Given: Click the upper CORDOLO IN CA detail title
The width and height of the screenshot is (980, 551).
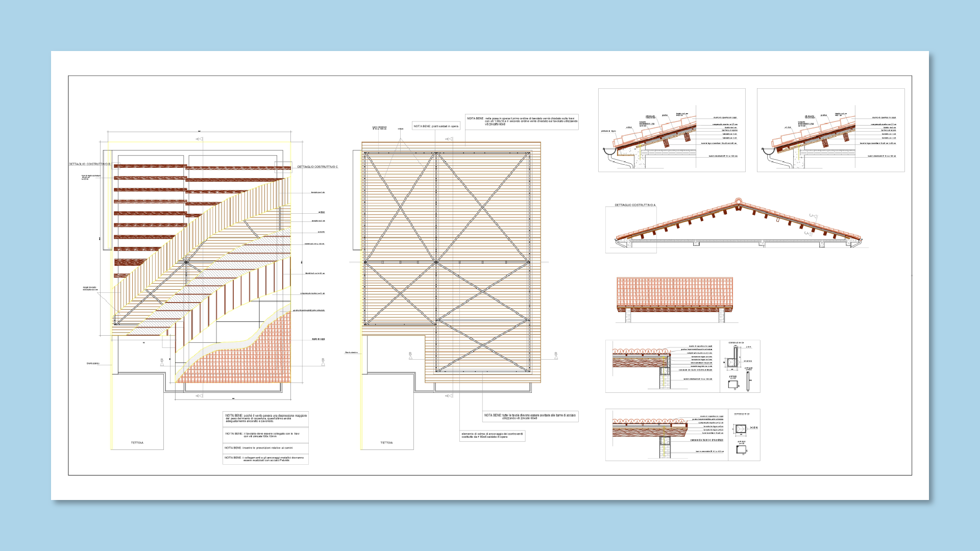Looking at the screenshot, I should coord(736,343).
